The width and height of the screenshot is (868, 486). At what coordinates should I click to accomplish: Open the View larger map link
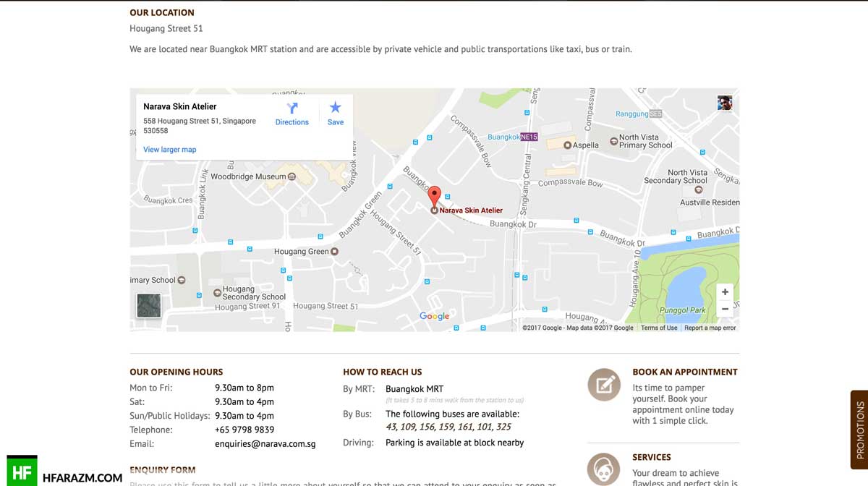[x=169, y=150]
